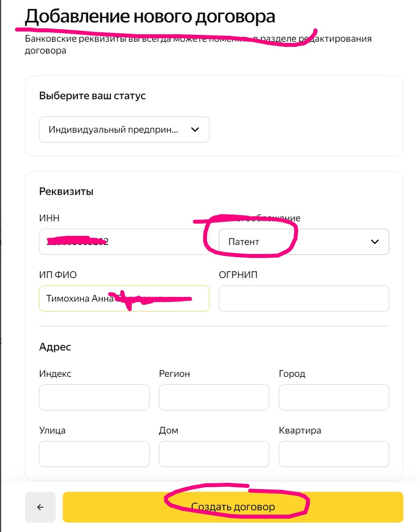Select the 'ИП ФИО' name field

click(124, 298)
